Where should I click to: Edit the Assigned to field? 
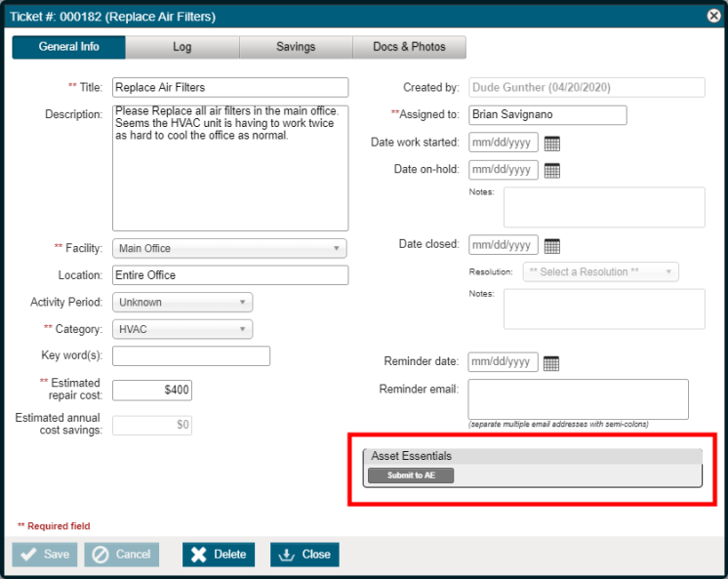click(547, 115)
